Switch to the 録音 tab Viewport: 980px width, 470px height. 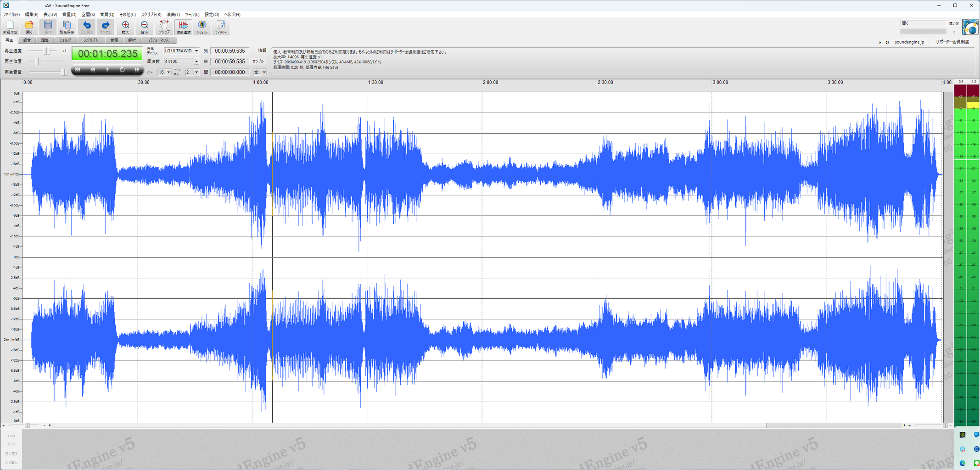pyautogui.click(x=27, y=40)
